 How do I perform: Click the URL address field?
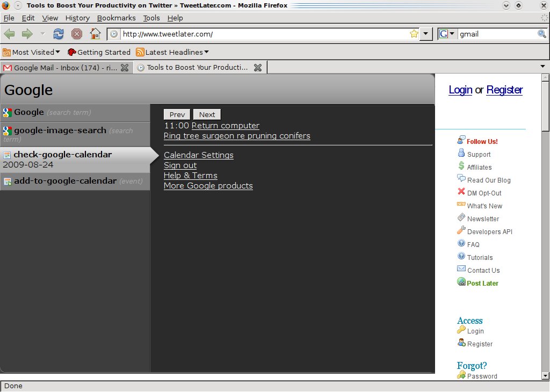(265, 34)
